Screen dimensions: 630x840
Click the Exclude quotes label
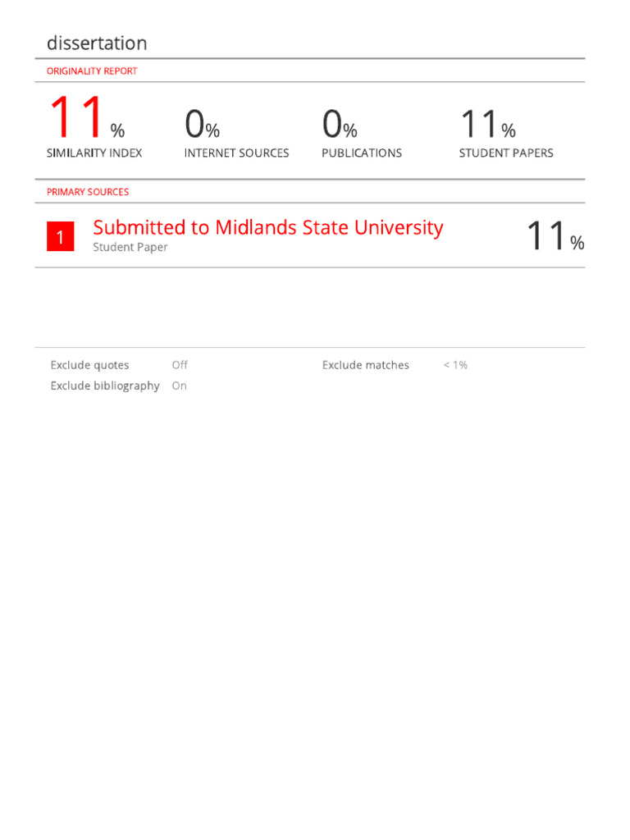pos(89,365)
